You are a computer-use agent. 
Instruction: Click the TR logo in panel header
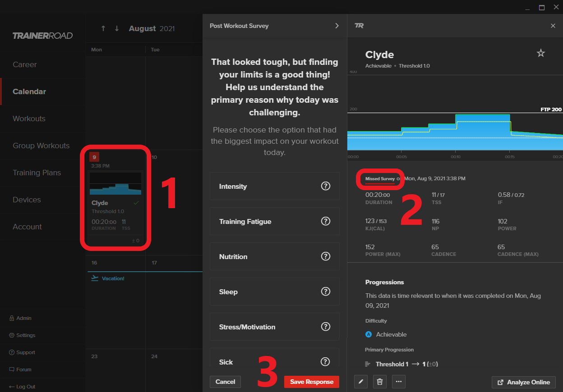click(359, 26)
